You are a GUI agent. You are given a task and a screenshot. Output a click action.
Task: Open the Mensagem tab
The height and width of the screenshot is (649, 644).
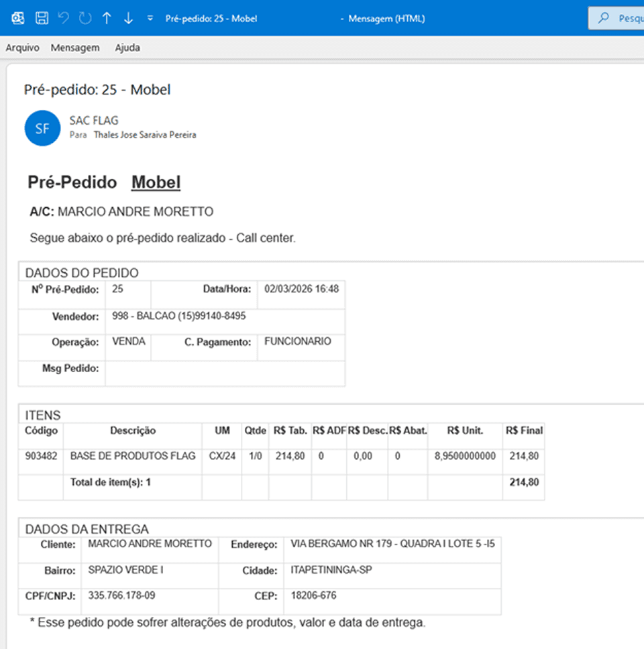[75, 48]
